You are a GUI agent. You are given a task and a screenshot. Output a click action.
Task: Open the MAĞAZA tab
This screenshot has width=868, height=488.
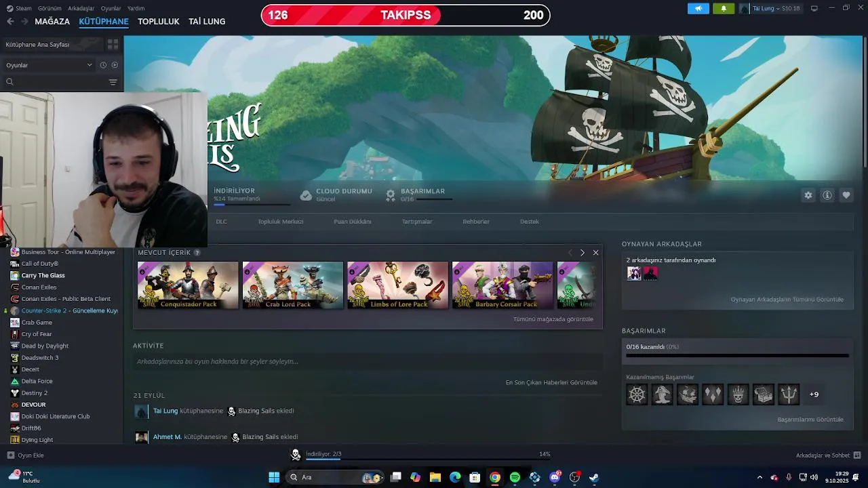[52, 22]
